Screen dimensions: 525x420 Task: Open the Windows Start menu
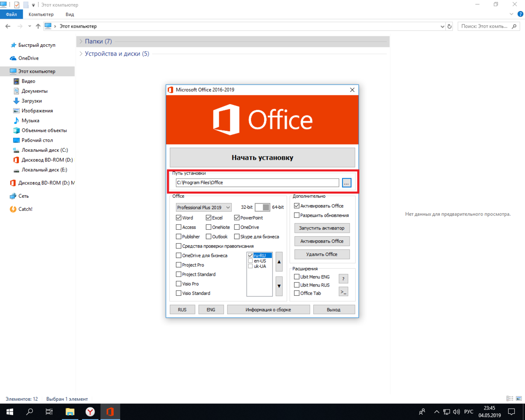click(10, 411)
